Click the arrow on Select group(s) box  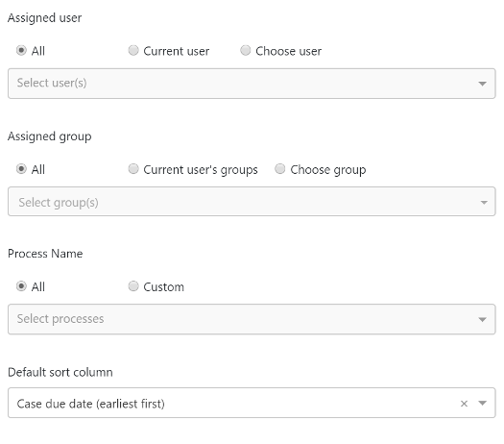click(484, 203)
